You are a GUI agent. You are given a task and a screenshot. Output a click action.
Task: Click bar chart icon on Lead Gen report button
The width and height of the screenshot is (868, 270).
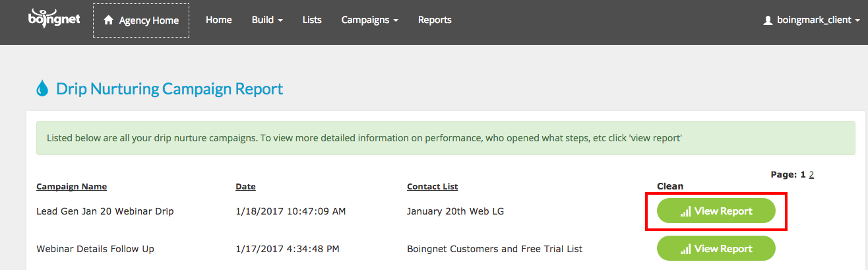click(686, 211)
